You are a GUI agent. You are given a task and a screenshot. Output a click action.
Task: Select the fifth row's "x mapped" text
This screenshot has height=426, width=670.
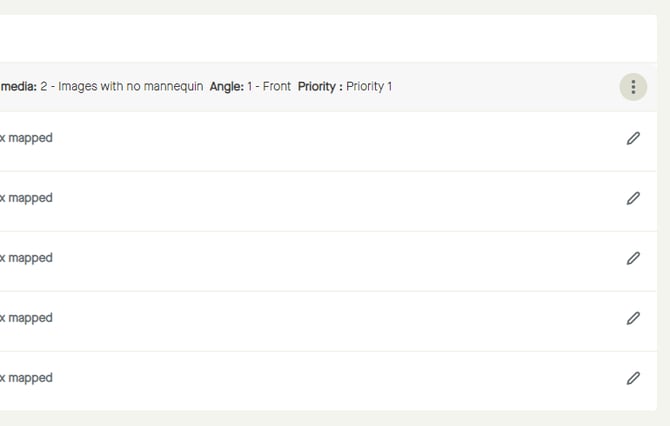26,378
